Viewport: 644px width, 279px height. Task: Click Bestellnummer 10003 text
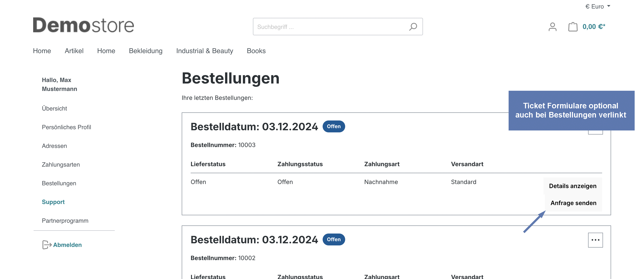tap(223, 145)
